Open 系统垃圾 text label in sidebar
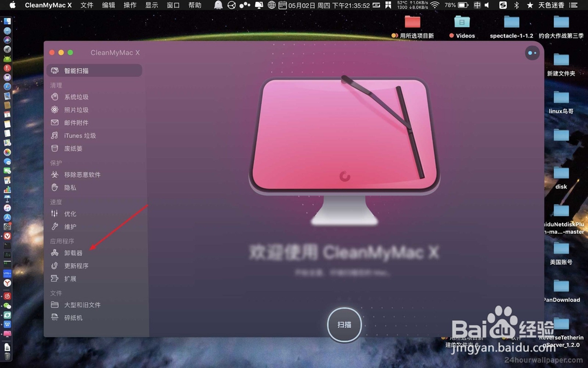This screenshot has width=588, height=368. pos(76,97)
